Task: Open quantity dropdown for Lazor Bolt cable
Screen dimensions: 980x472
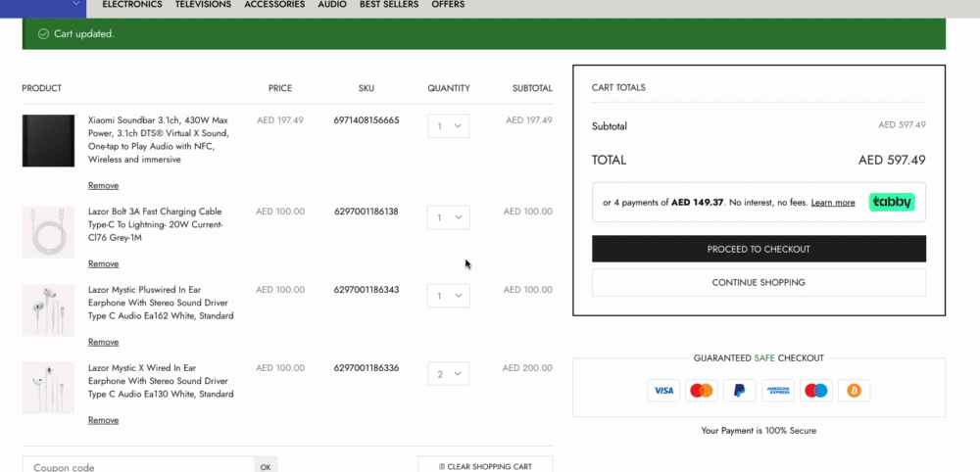Action: click(x=448, y=217)
